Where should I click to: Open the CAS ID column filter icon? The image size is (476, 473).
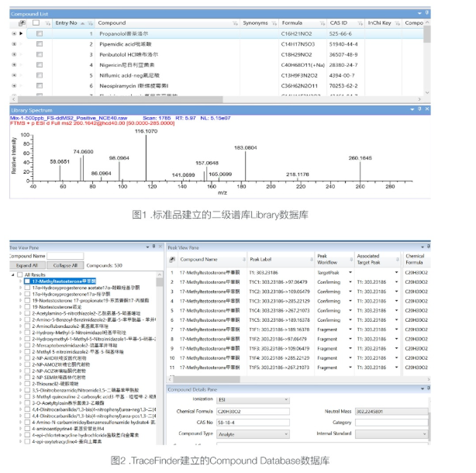[x=360, y=23]
